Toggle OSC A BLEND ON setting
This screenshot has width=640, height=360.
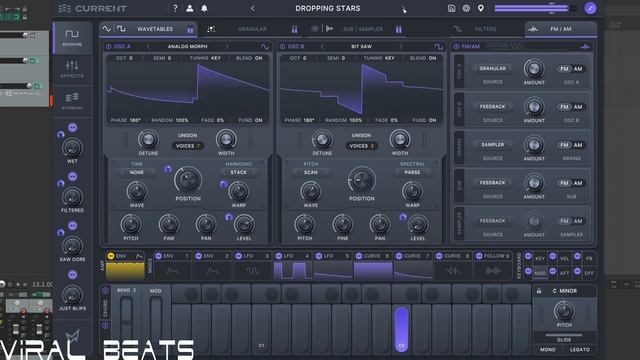click(x=249, y=58)
